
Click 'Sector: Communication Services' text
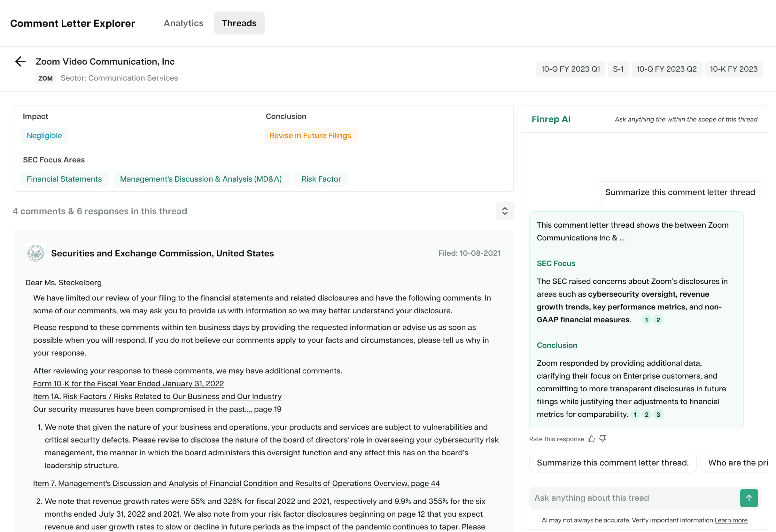(119, 78)
